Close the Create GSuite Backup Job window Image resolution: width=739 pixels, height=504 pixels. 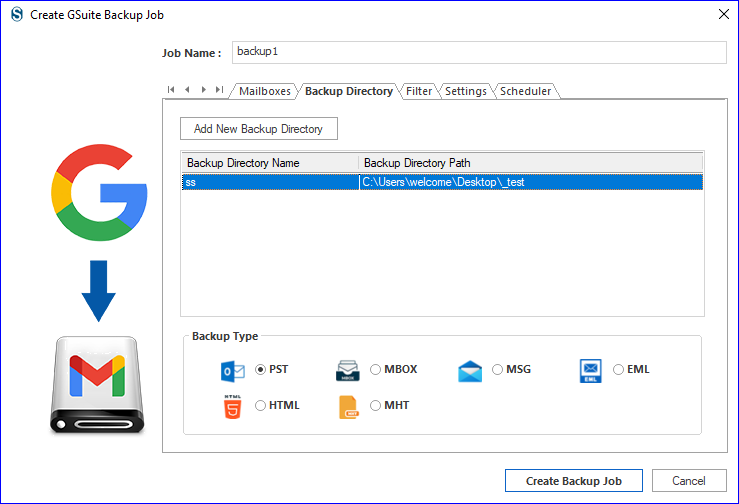coord(724,14)
